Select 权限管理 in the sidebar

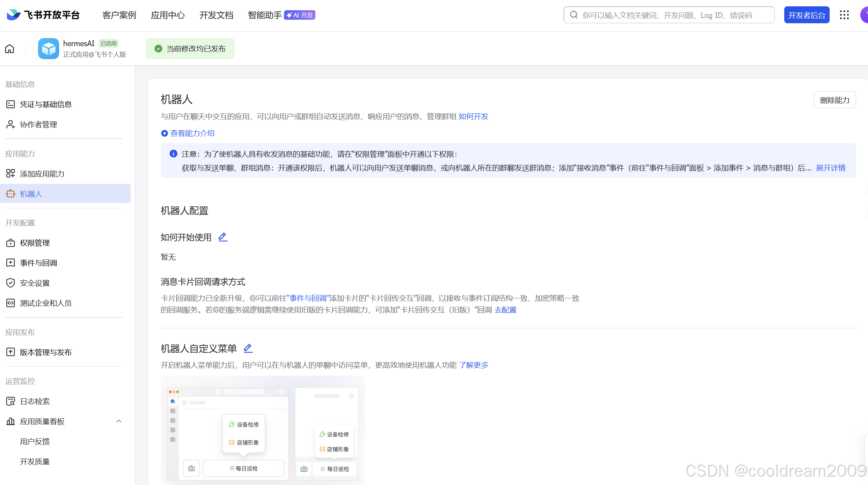click(34, 243)
